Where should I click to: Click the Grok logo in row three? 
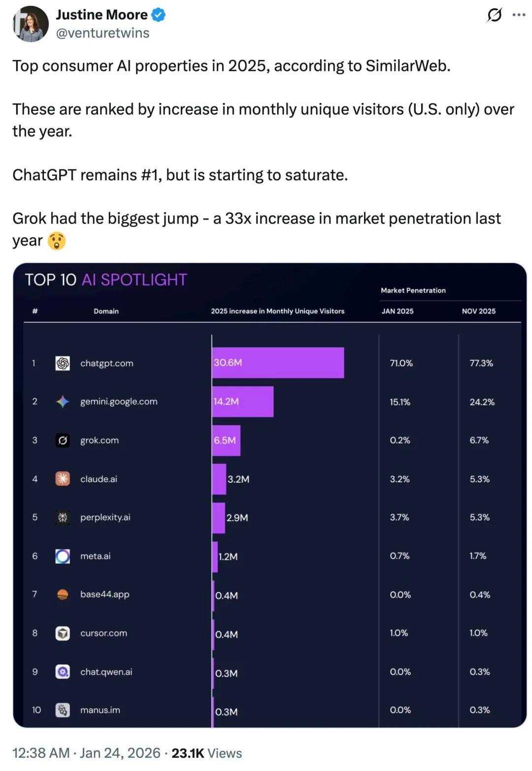pyautogui.click(x=63, y=440)
